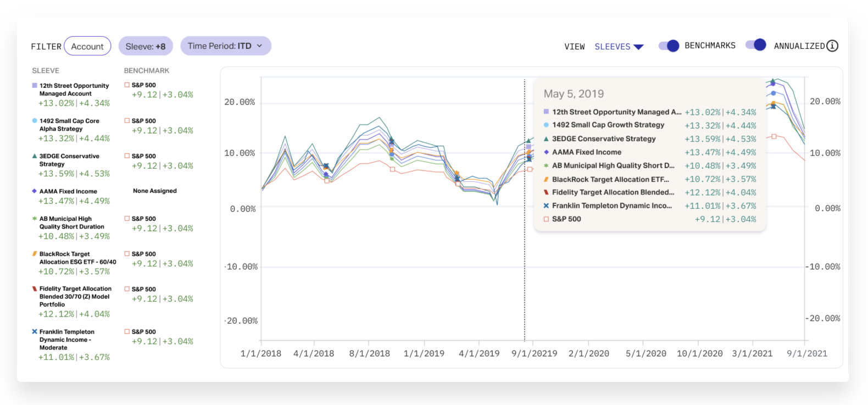Click the 3EDGE Conservative Strategy triangle icon
Viewport: 868px width, 405px height.
[x=35, y=156]
